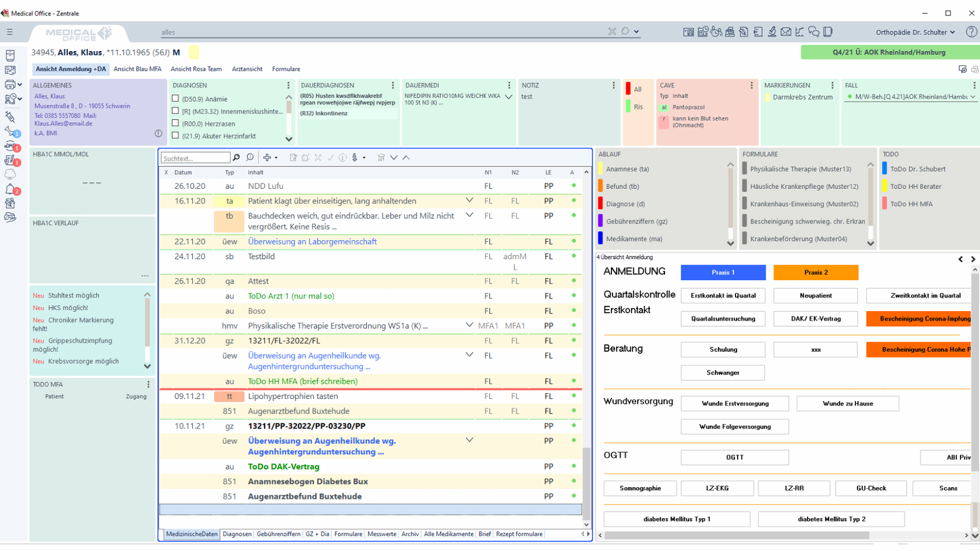Switch to Ansicht Rosa Team tab

(196, 69)
